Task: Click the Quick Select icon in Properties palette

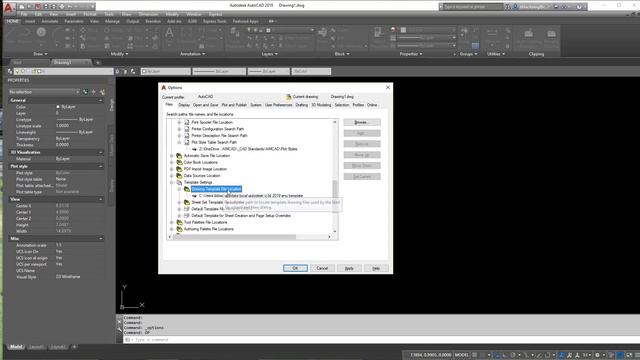Action: point(102,92)
